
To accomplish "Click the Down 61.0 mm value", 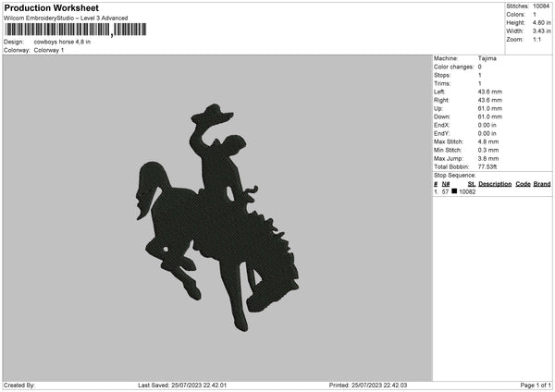I will click(x=490, y=116).
